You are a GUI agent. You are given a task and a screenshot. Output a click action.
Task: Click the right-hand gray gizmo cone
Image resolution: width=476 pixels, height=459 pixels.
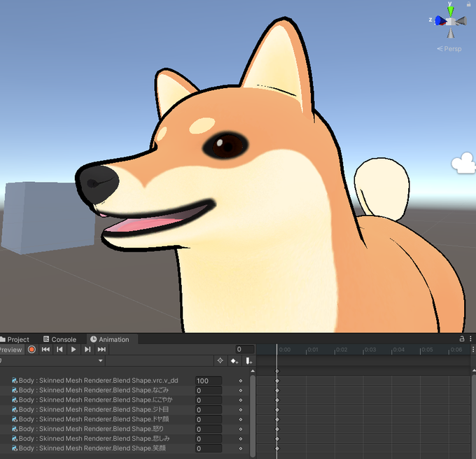(461, 21)
